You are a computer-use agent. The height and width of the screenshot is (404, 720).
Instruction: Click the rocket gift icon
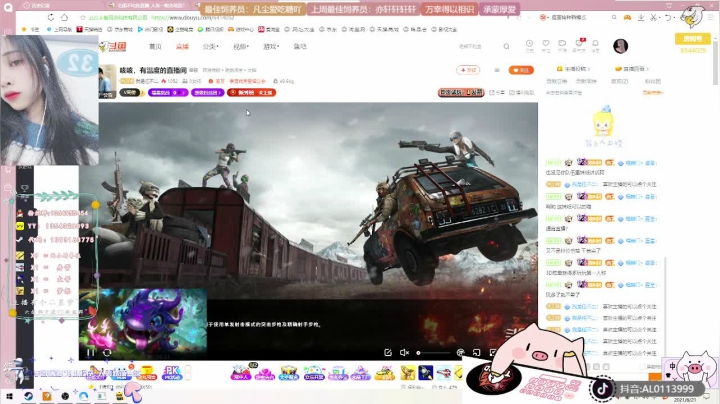click(426, 373)
